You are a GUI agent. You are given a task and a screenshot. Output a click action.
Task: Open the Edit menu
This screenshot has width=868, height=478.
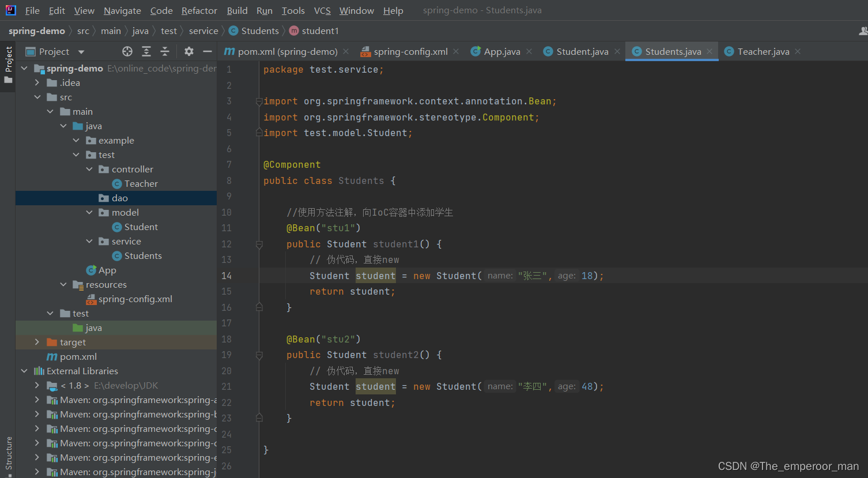(56, 10)
